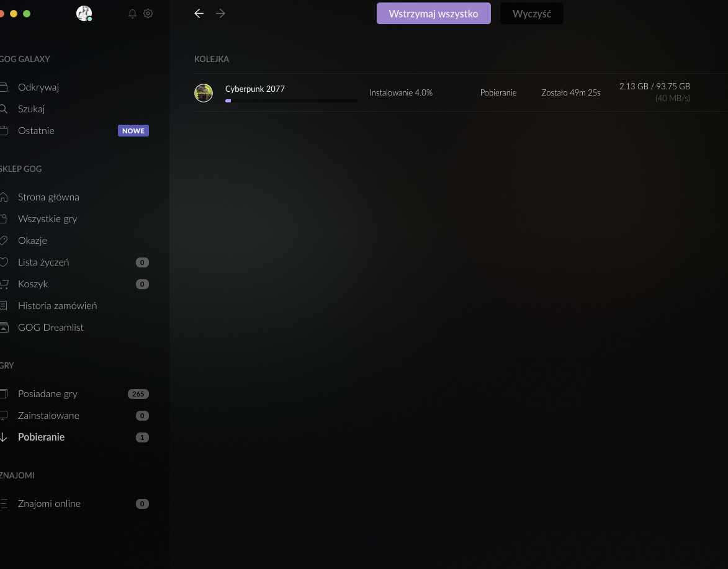Click the Lista życzeń heart icon
This screenshot has width=728, height=569.
pyautogui.click(x=3, y=262)
